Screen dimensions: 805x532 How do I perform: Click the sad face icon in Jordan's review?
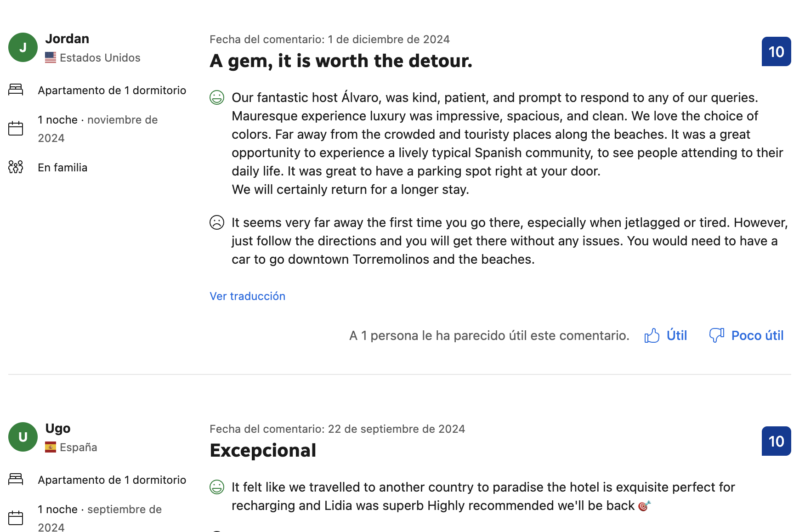pyautogui.click(x=217, y=222)
